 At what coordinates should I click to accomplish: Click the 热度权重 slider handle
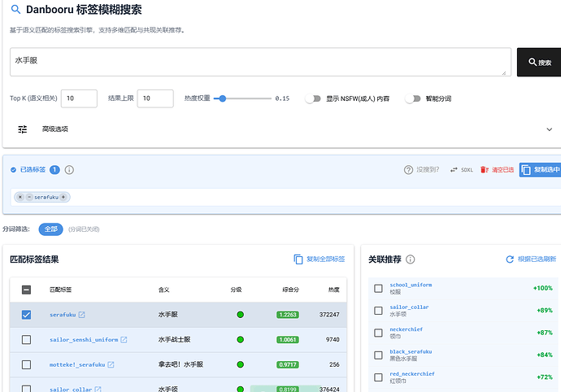tap(223, 98)
